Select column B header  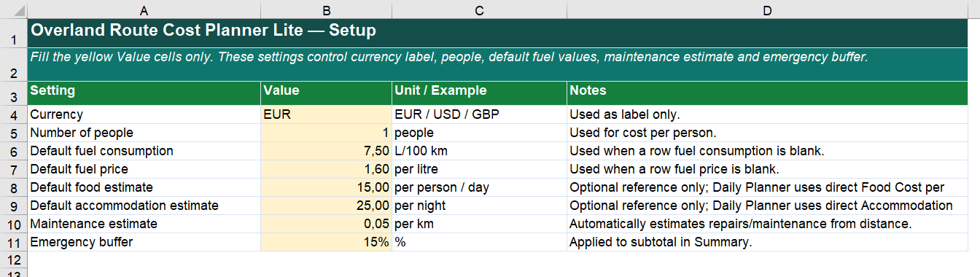[326, 9]
